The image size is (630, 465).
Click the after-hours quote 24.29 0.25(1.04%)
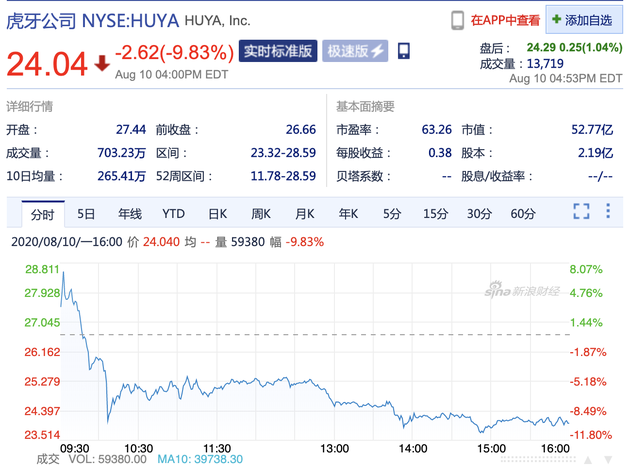(575, 47)
